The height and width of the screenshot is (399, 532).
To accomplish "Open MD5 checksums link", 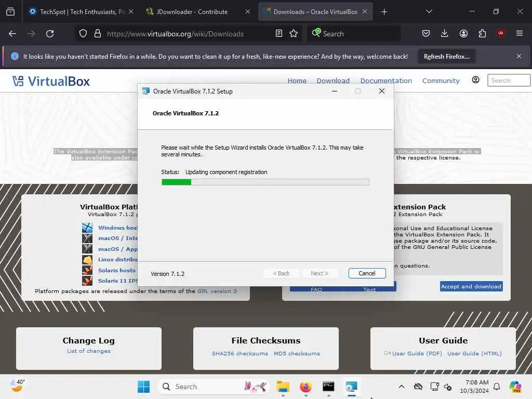I will [x=297, y=353].
